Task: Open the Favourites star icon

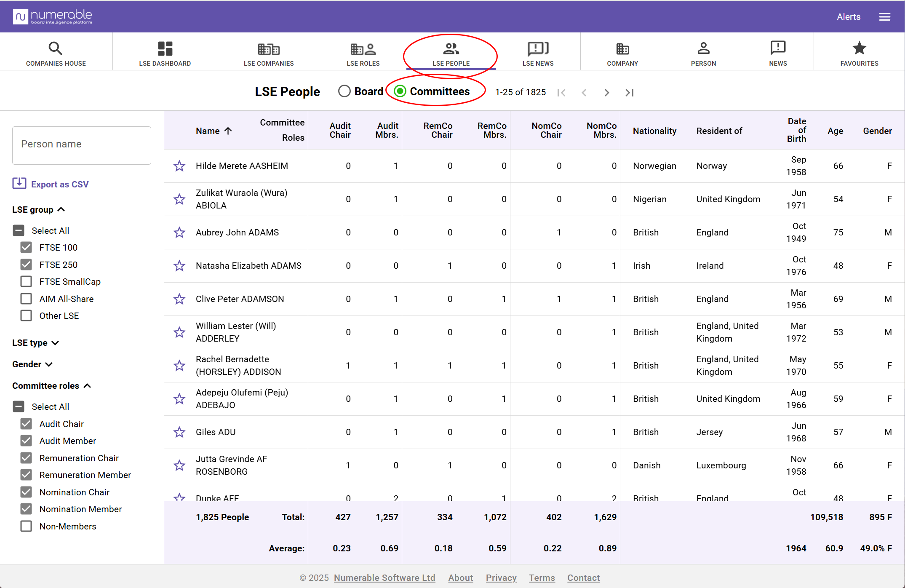Action: [x=859, y=49]
